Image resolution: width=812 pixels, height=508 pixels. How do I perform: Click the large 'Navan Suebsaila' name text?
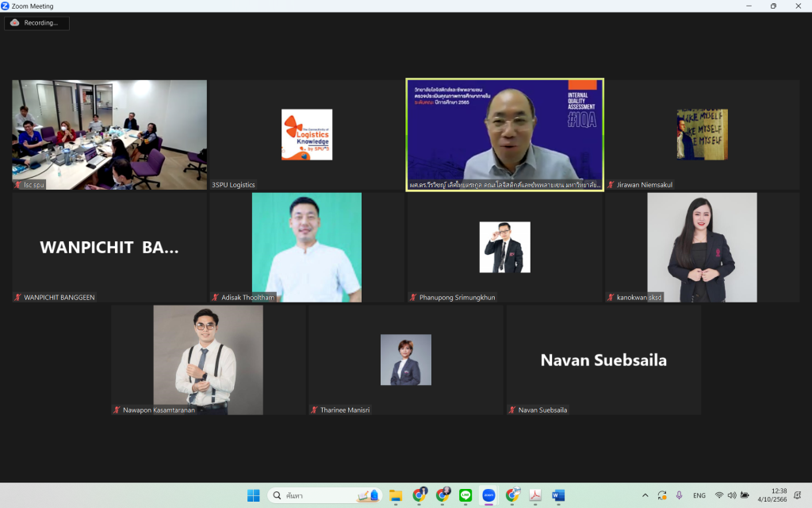click(603, 360)
